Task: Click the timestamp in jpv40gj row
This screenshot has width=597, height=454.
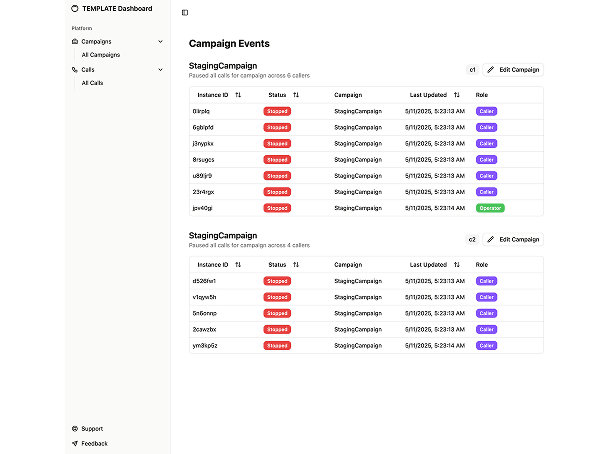Action: pyautogui.click(x=435, y=208)
